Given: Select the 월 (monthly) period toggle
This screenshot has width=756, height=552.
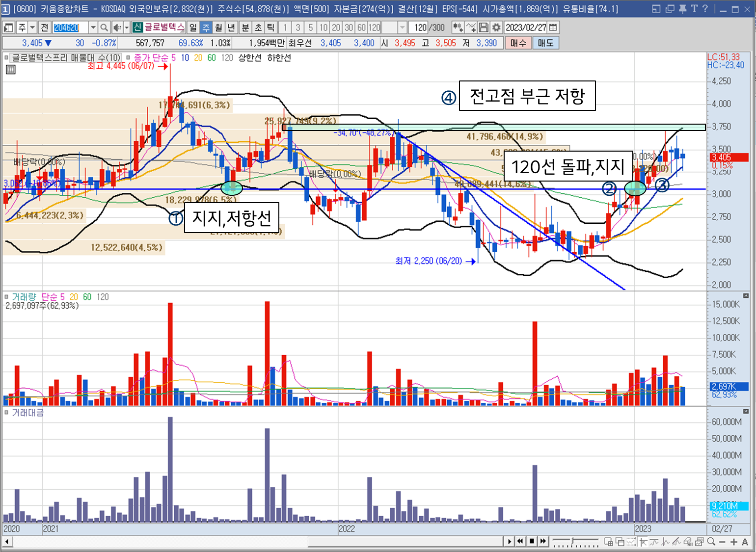Looking at the screenshot, I should tap(218, 27).
